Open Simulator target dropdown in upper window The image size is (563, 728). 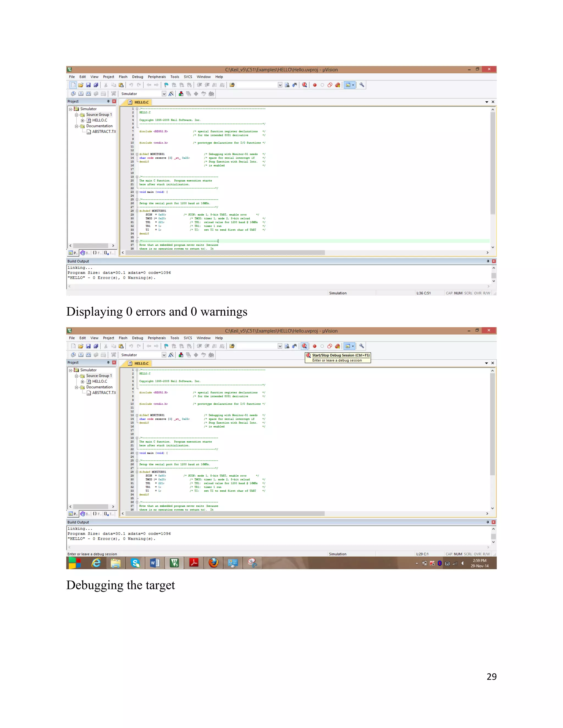point(164,94)
